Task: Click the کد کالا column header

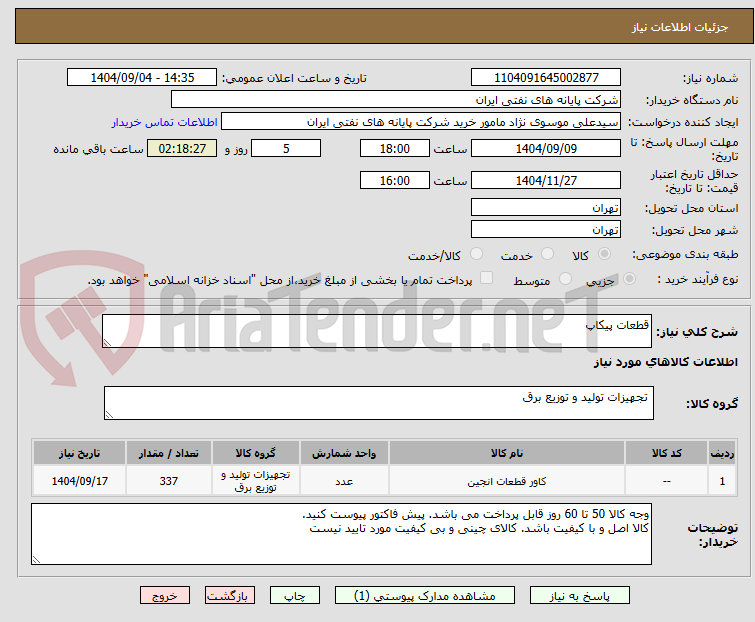Action: pos(666,453)
